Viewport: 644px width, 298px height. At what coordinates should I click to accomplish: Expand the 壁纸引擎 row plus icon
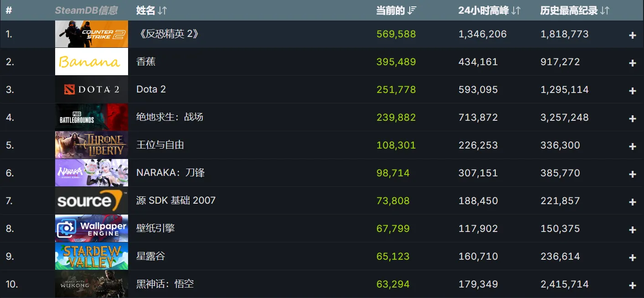pyautogui.click(x=632, y=230)
